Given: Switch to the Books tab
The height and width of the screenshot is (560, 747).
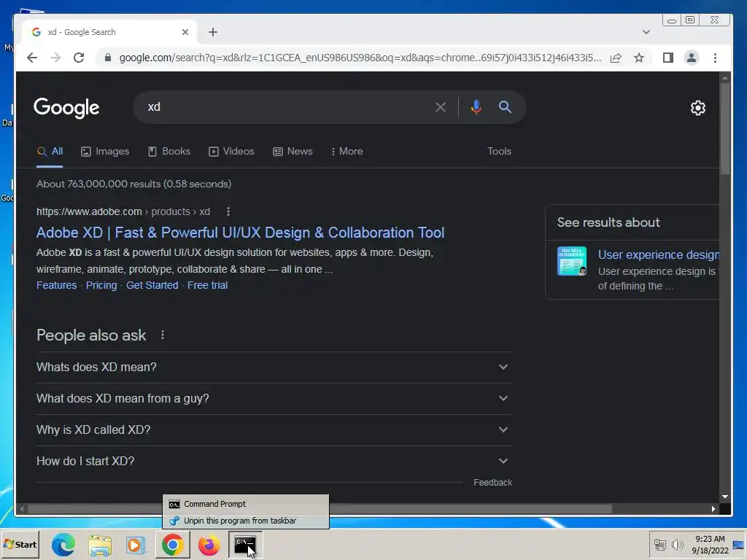Looking at the screenshot, I should 169,152.
